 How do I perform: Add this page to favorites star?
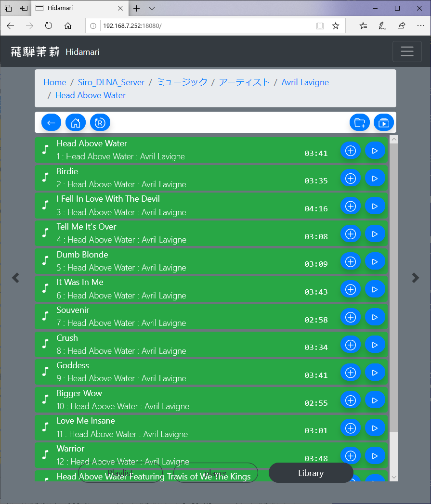336,26
